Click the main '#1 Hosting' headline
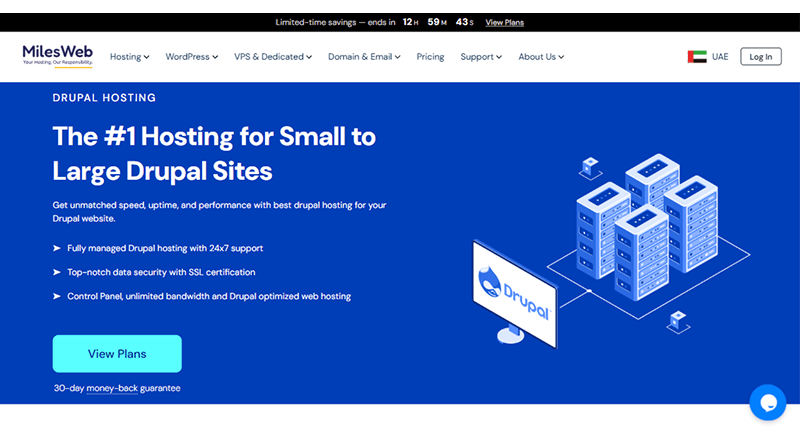The width and height of the screenshot is (800, 445). 214,153
